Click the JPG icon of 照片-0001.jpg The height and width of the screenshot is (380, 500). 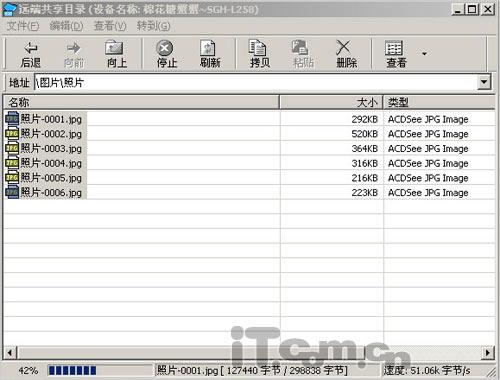[12, 119]
